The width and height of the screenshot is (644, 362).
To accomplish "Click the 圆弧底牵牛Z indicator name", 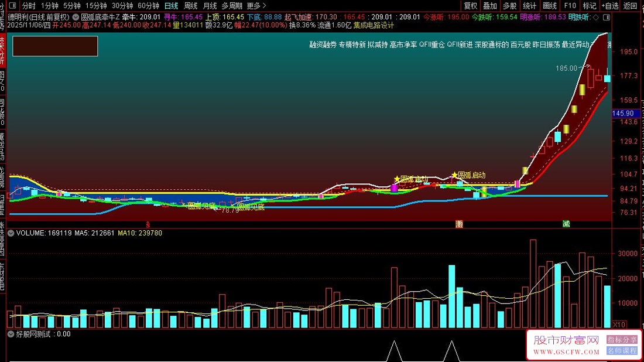I will 100,17.
